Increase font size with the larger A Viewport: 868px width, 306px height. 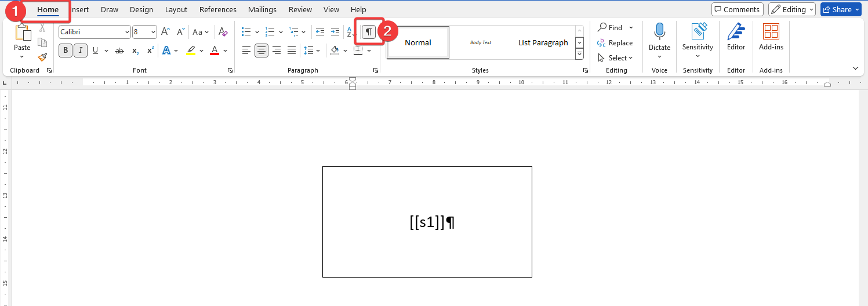click(x=165, y=32)
